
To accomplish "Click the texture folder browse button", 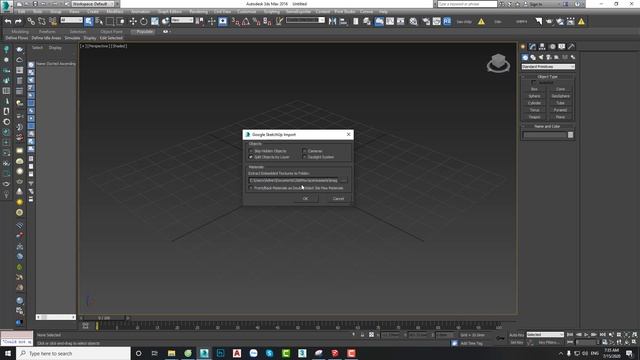I will point(344,180).
